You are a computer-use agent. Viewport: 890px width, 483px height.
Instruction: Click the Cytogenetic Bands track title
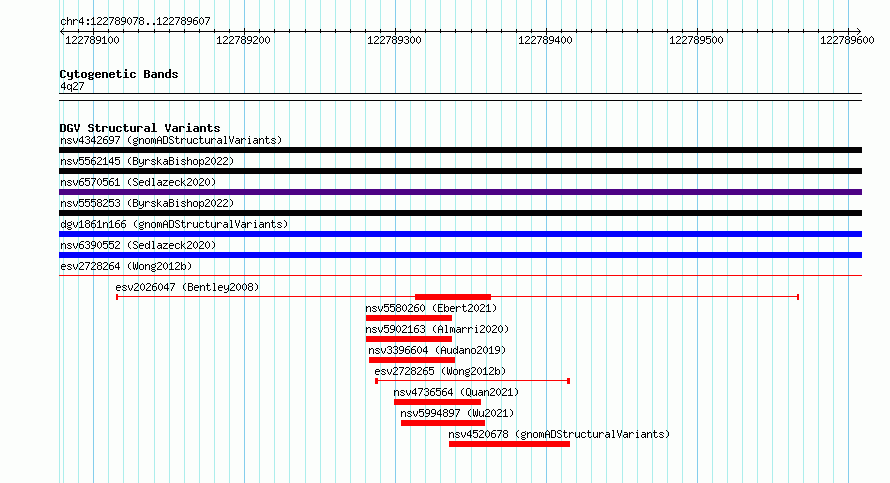click(119, 74)
